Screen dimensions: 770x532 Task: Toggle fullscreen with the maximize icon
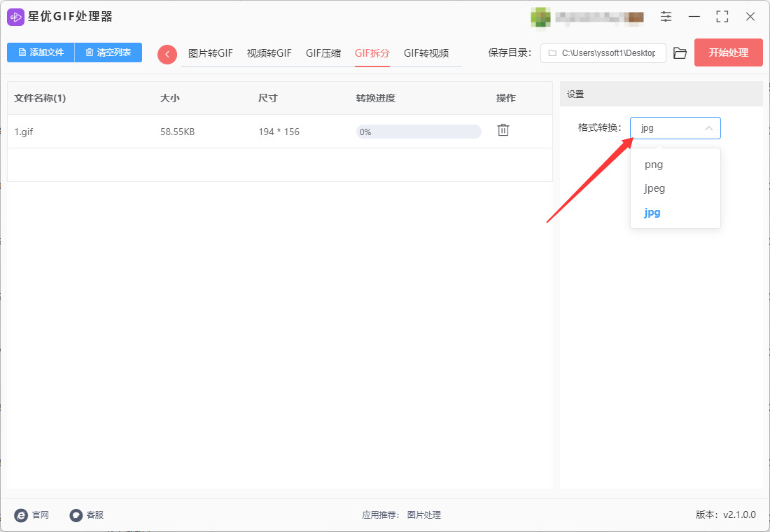coord(722,17)
